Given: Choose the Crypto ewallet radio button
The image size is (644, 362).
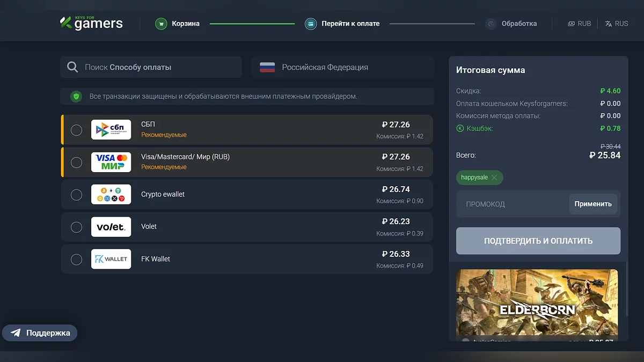Looking at the screenshot, I should 77,195.
